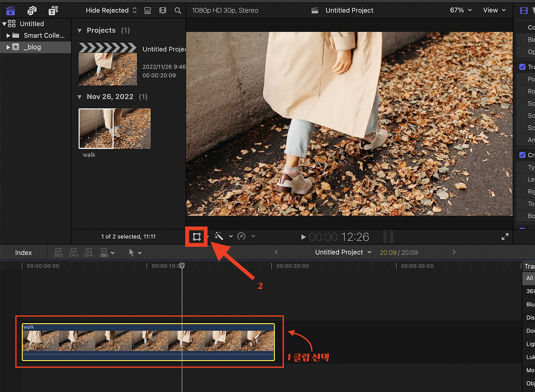Select the walk clip thumbnail in the browser
Screen dimensions: 535x392
[114, 128]
